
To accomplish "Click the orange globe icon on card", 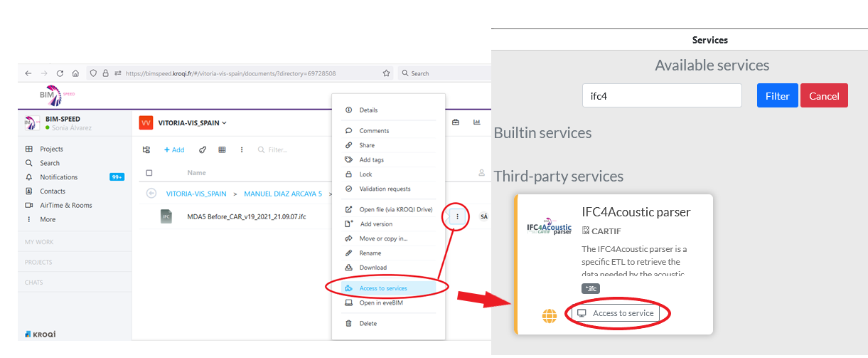I will tap(549, 316).
